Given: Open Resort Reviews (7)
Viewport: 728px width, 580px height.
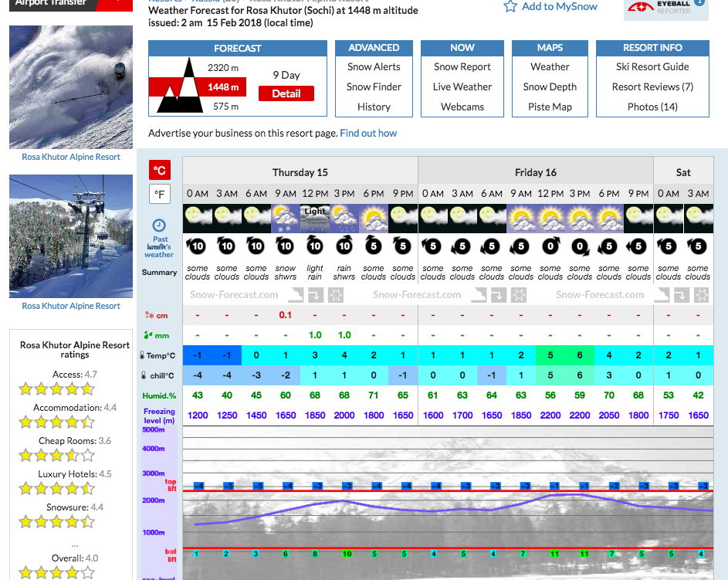Looking at the screenshot, I should [x=652, y=86].
